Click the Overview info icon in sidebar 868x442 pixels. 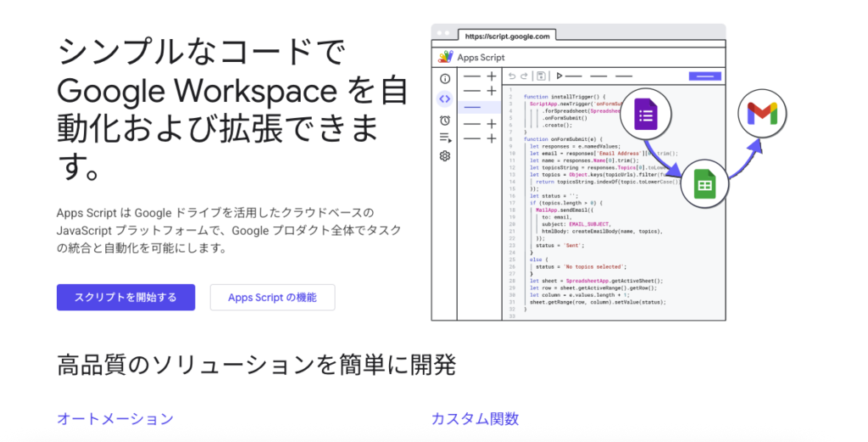[x=444, y=78]
